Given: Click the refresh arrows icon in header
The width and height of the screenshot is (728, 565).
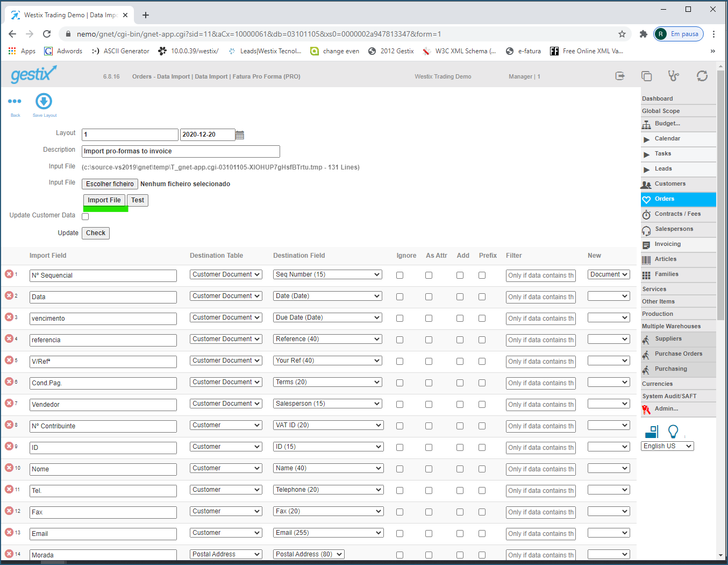Looking at the screenshot, I should (x=702, y=76).
